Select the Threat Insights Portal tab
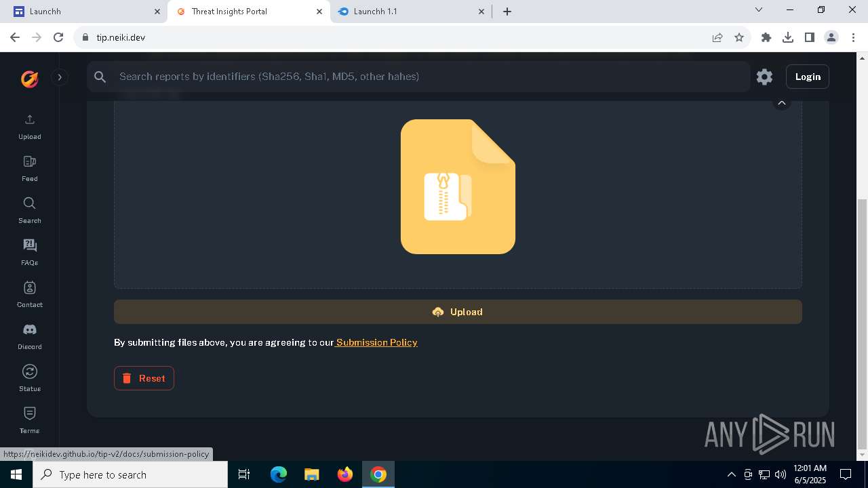The image size is (868, 488). coord(248,12)
